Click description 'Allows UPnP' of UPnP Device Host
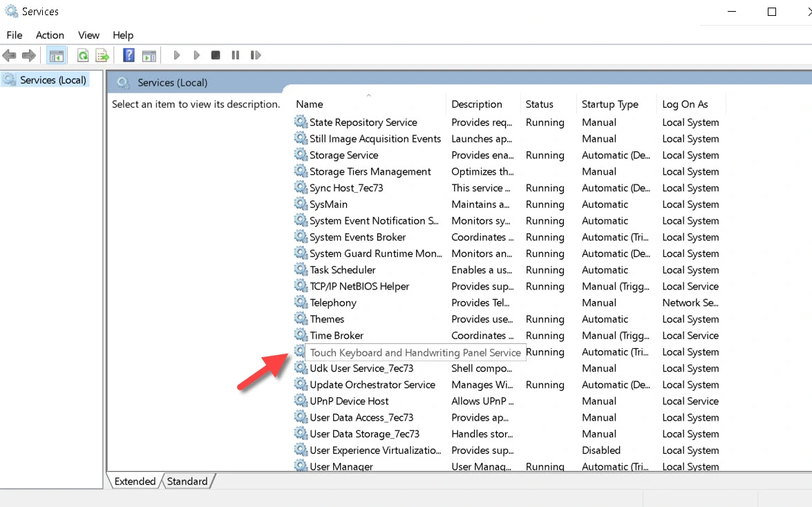Image resolution: width=812 pixels, height=507 pixels. coord(482,401)
